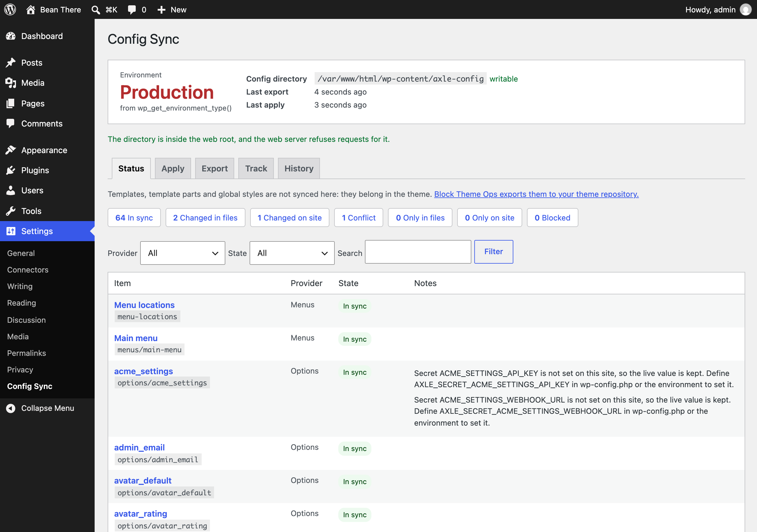Click the Users person icon
This screenshot has height=532, width=757.
pos(11,191)
